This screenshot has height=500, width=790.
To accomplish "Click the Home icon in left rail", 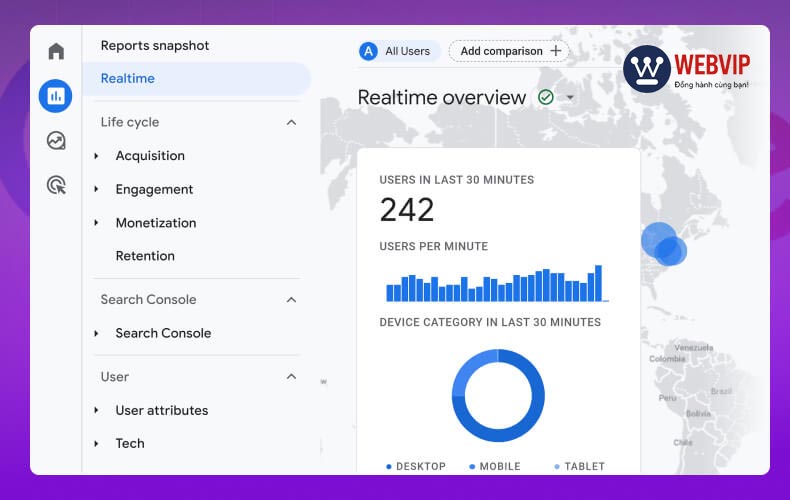I will point(56,51).
